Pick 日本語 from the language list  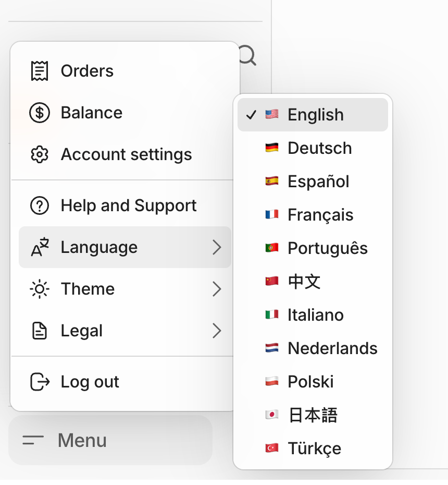[x=313, y=415]
